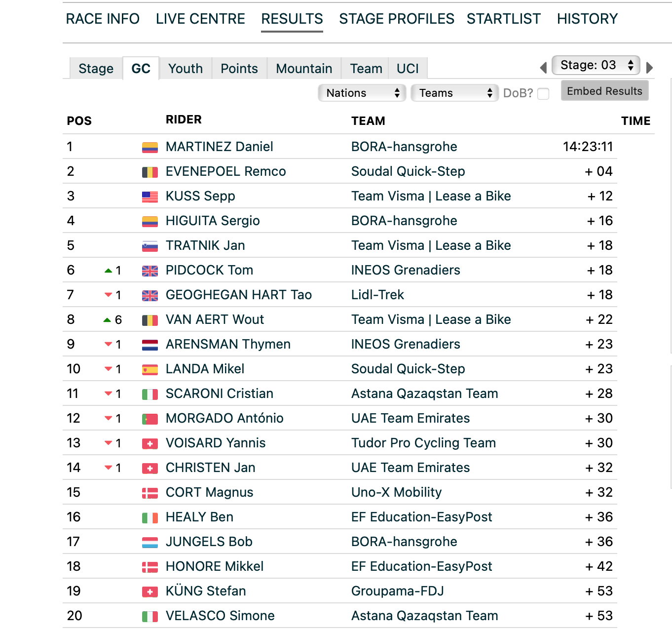Click Swiss flag beside KÜNG Stefan
The height and width of the screenshot is (632, 672).
click(x=149, y=592)
